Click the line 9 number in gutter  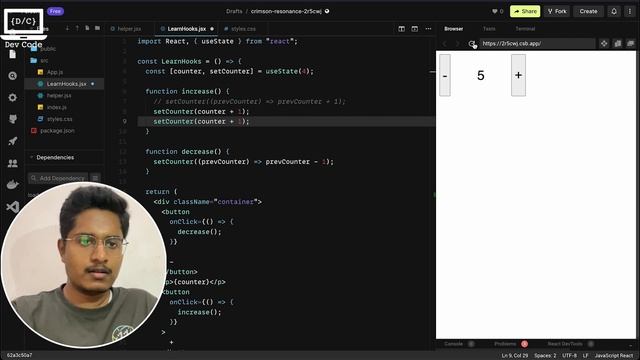(124, 121)
